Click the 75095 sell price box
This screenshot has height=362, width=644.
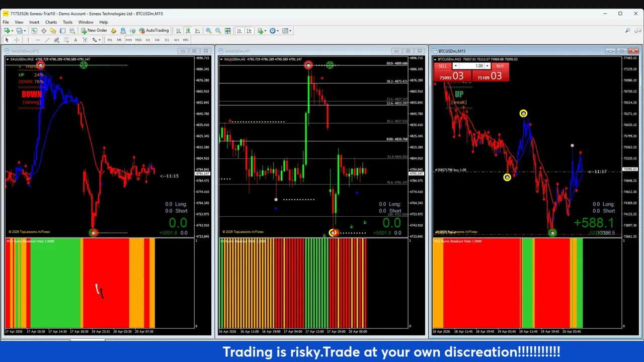pyautogui.click(x=452, y=76)
